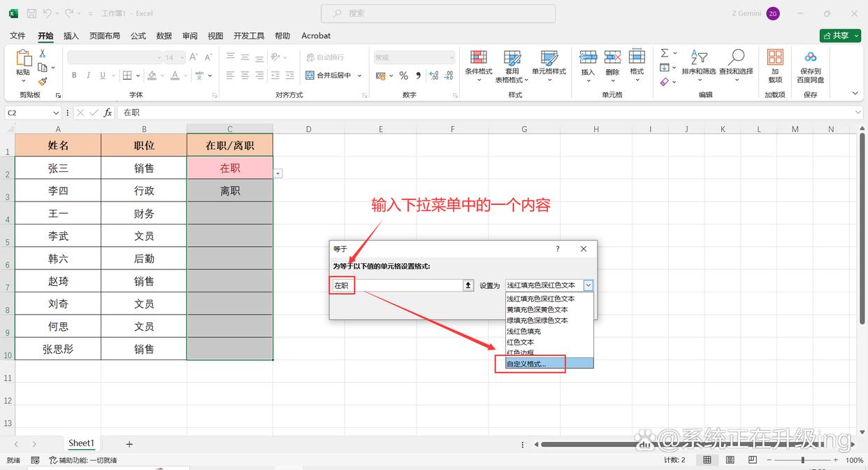
Task: Click the Search (搜索) box
Action: tap(438, 13)
